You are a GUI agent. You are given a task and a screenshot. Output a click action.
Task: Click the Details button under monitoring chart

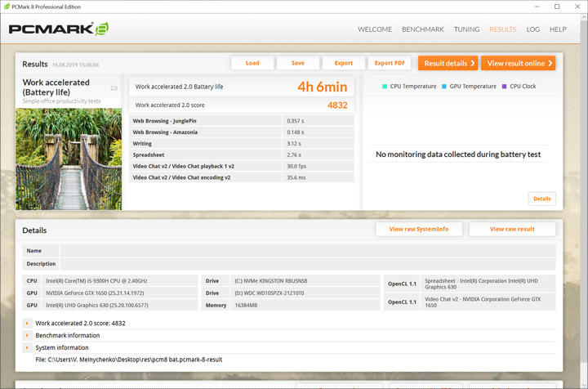tap(542, 199)
